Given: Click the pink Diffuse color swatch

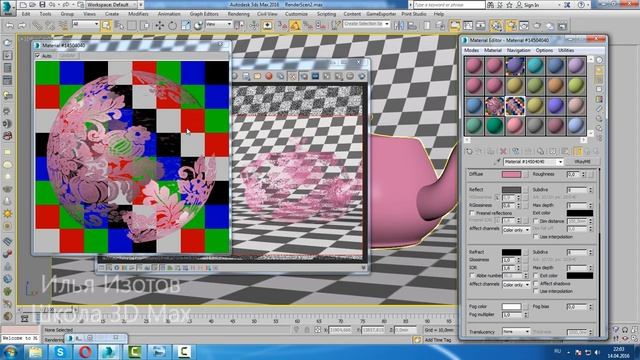Looking at the screenshot, I should click(511, 175).
